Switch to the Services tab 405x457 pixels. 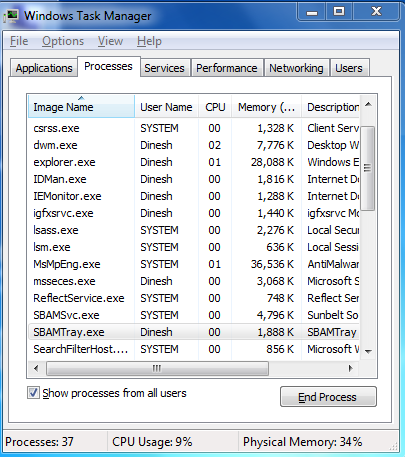coord(164,68)
